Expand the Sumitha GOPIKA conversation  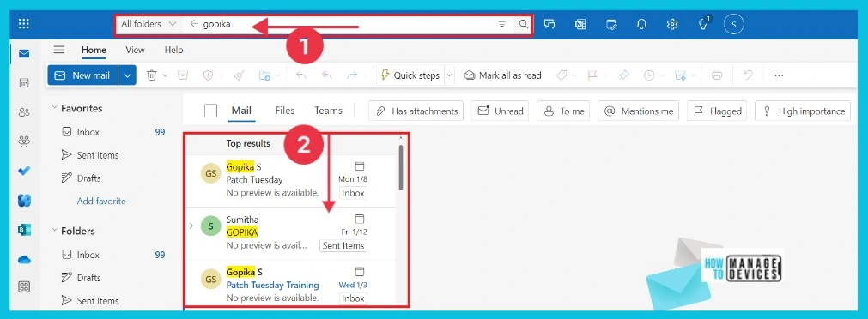click(191, 226)
